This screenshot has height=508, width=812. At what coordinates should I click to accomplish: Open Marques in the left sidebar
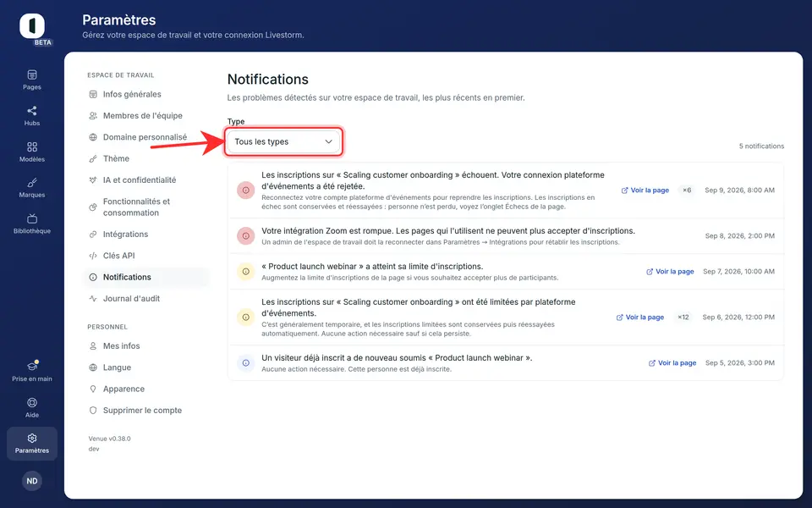pyautogui.click(x=32, y=188)
